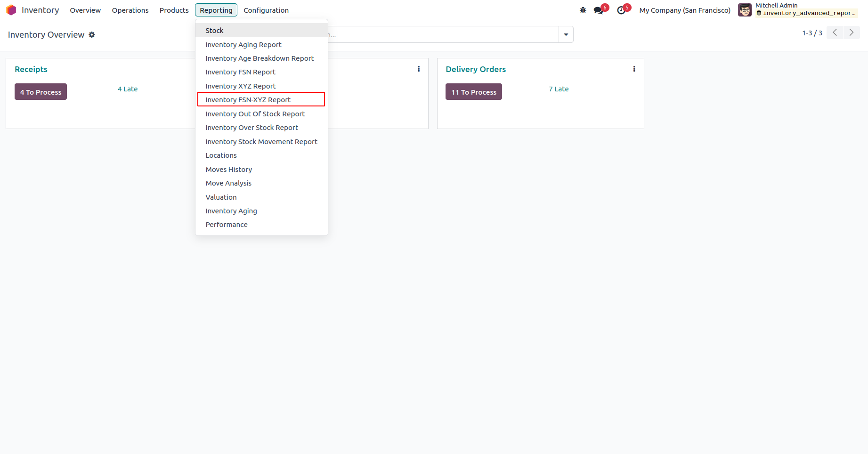868x454 pixels.
Task: Open the Inventory Overview gear settings
Action: [x=92, y=34]
